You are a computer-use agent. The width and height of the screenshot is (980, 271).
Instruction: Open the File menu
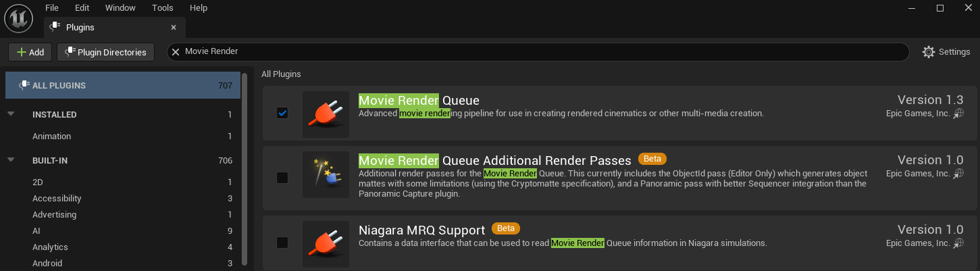(x=52, y=7)
